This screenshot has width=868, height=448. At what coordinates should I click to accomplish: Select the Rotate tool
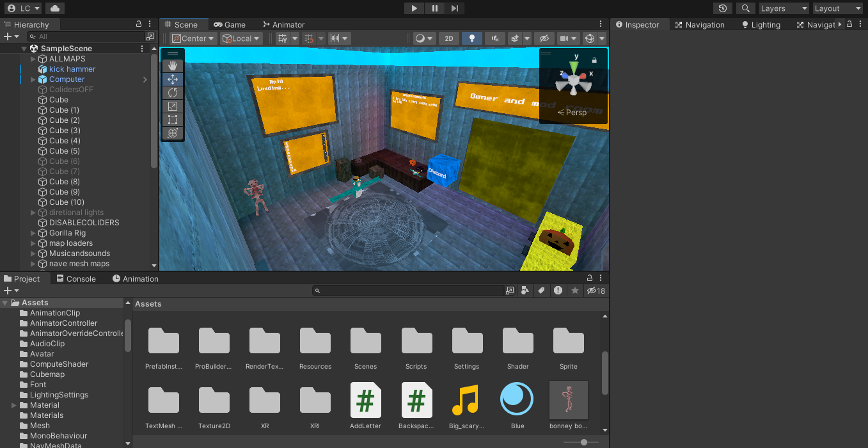(172, 93)
